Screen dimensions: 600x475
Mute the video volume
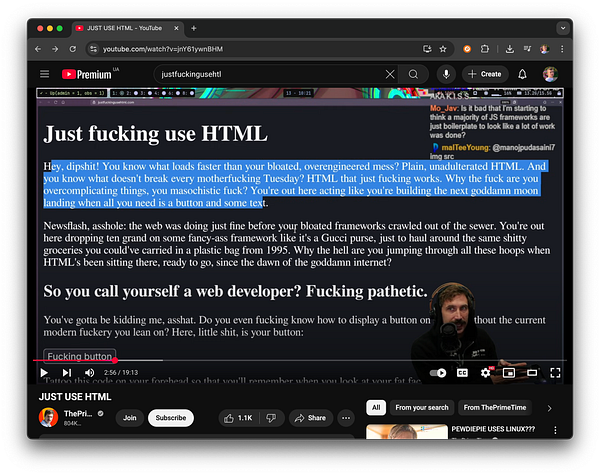click(x=90, y=372)
